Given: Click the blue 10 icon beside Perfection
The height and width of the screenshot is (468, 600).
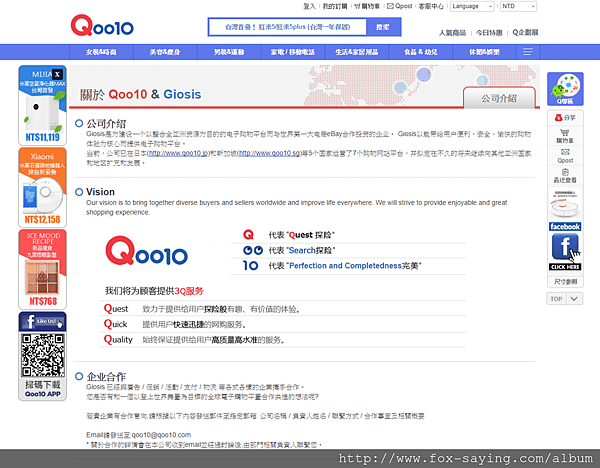Looking at the screenshot, I should coord(251,266).
